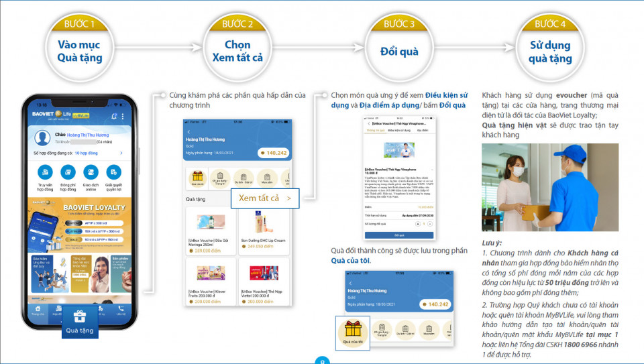Tap gift box icon in Bước 2 screen
Viewport: 644px width, 364px height.
pos(197,178)
